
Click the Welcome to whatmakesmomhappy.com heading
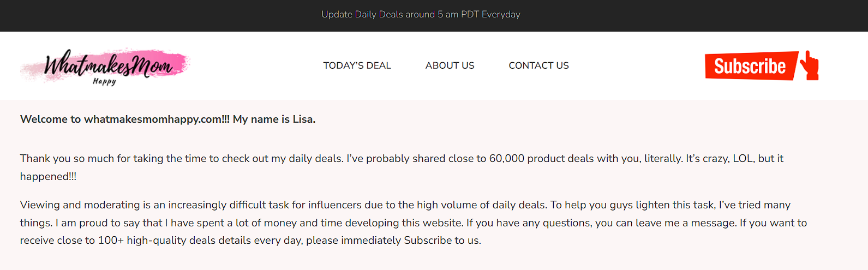tap(125, 119)
